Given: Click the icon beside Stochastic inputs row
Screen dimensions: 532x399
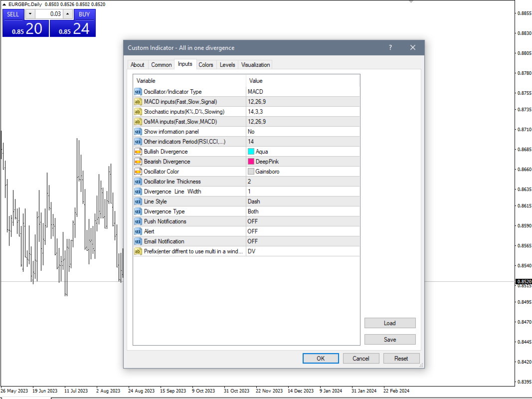Looking at the screenshot, I should [x=138, y=112].
